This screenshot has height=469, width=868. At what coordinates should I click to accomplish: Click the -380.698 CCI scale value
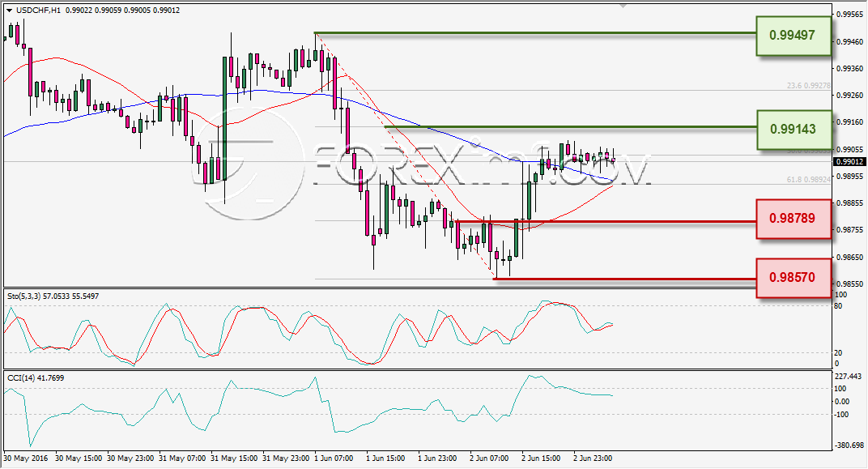point(849,446)
